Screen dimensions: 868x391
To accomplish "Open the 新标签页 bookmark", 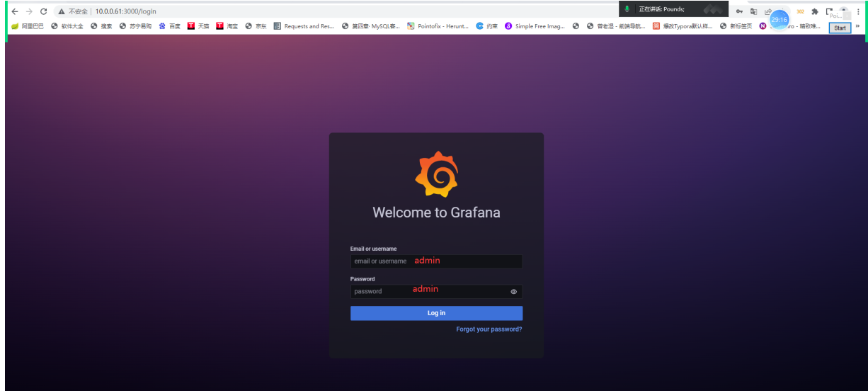I will point(736,26).
